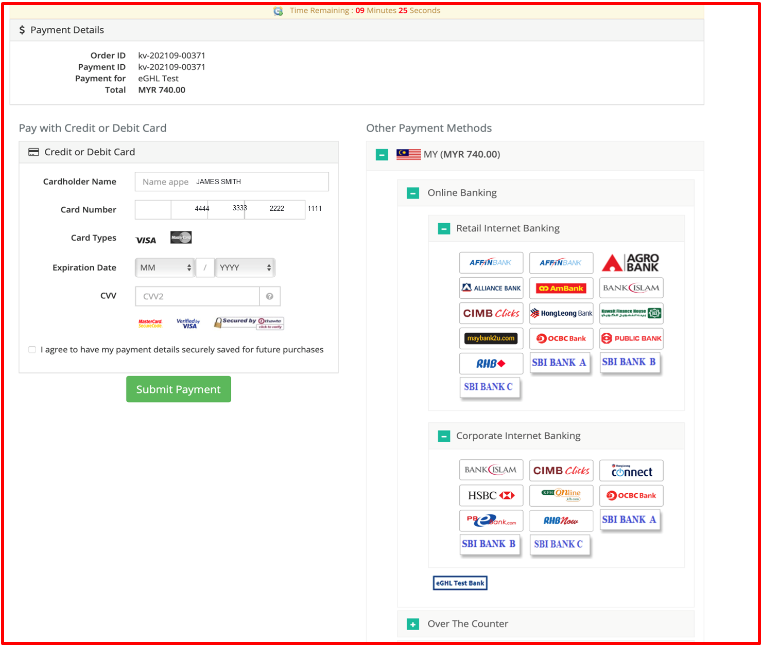Pick SBI BANK A in Corporate Internet Banking

629,520
